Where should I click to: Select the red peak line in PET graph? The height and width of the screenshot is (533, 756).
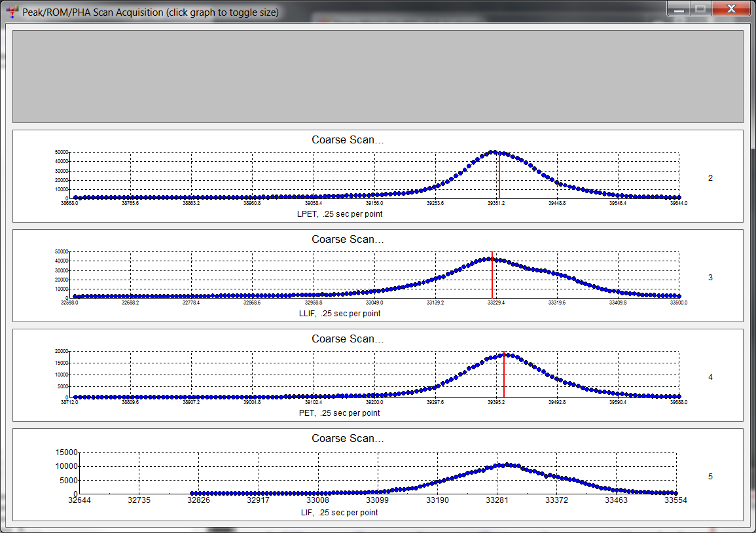504,376
